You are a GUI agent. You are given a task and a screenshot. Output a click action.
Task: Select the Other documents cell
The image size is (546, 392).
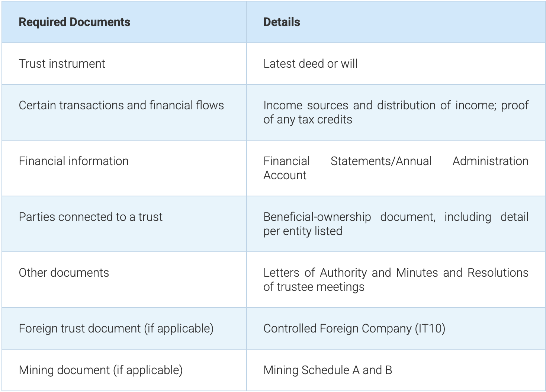point(64,273)
